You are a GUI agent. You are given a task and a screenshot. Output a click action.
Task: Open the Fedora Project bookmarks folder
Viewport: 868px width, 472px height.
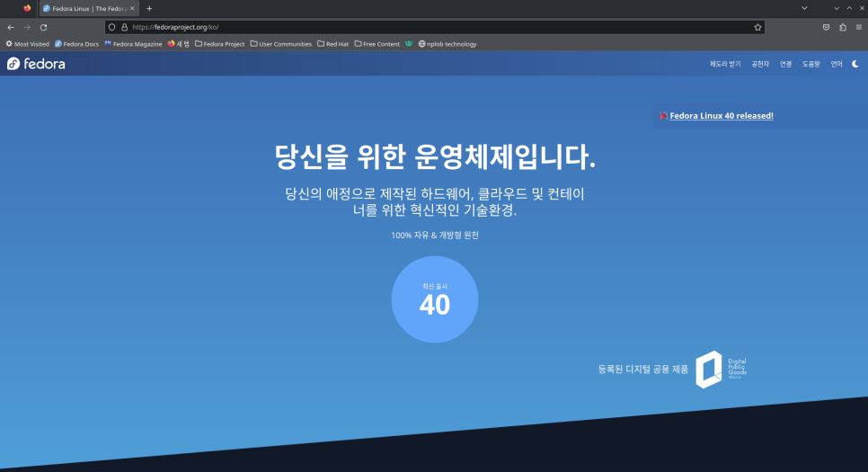(219, 43)
